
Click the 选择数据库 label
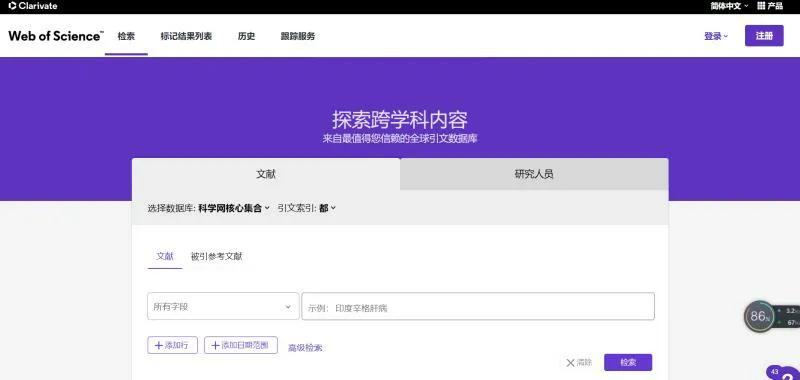click(171, 208)
